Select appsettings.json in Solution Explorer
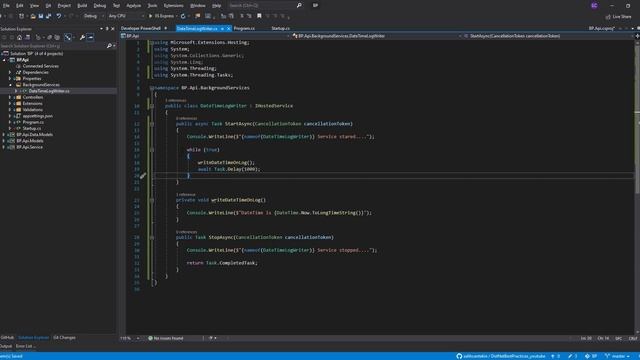640x360 pixels. 38,116
